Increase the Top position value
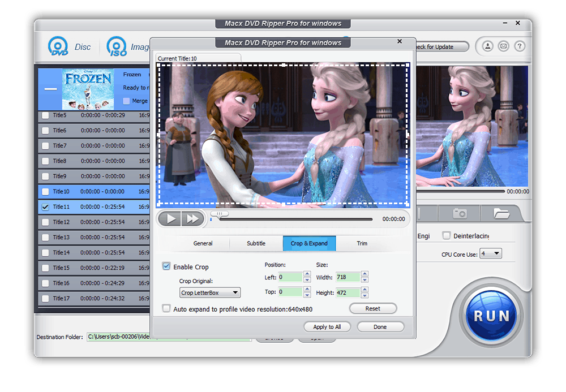 pos(307,289)
